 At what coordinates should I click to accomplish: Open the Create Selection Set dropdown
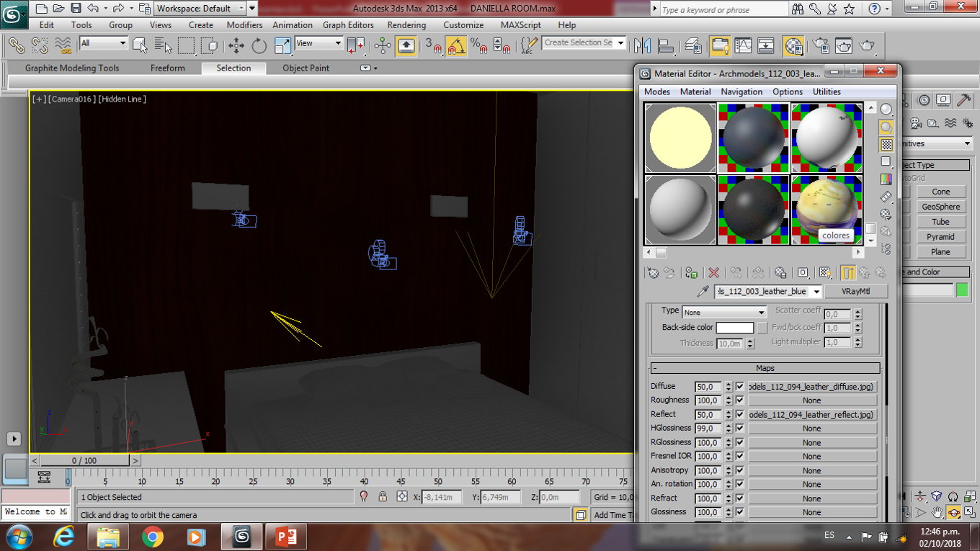584,43
